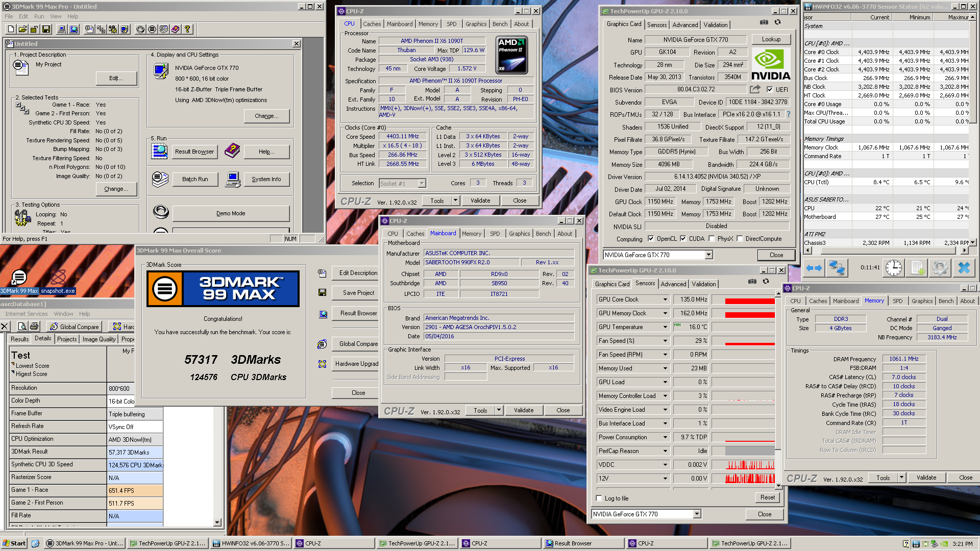Open Tools dropdown arrow in CPU-Z Mainboard window
The height and width of the screenshot is (551, 980).
[499, 410]
